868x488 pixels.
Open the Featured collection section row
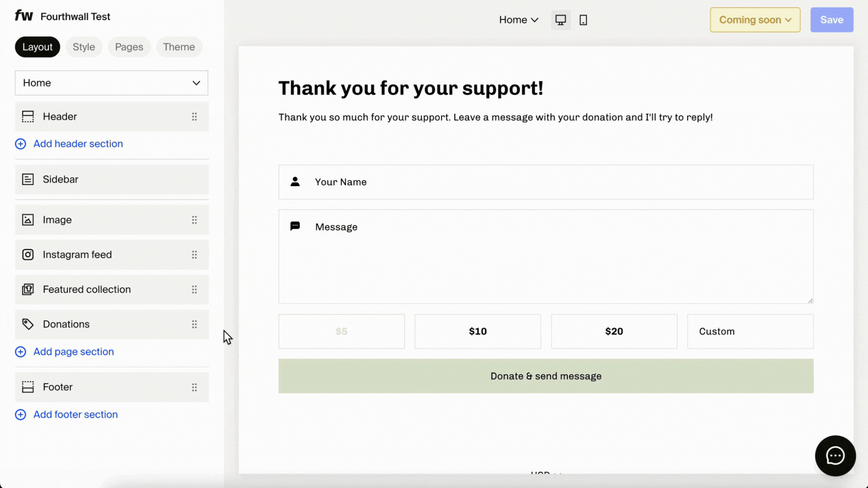click(x=112, y=289)
